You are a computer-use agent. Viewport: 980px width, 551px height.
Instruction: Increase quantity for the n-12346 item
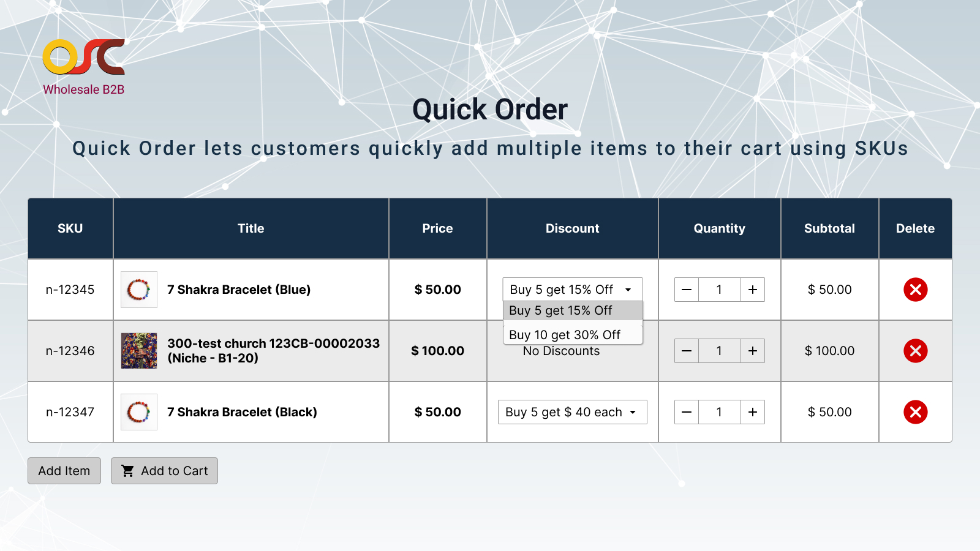pos(753,351)
